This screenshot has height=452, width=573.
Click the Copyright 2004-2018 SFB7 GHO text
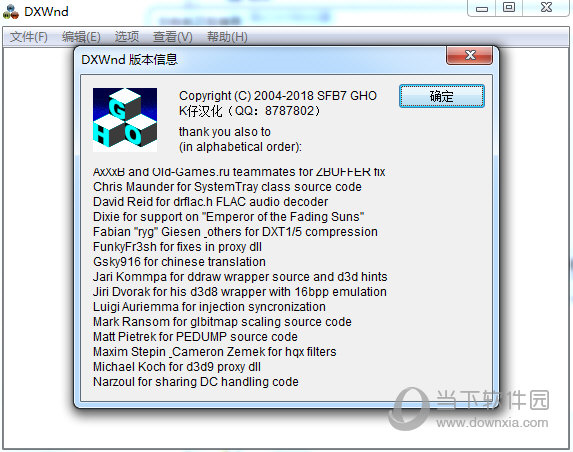(x=278, y=96)
